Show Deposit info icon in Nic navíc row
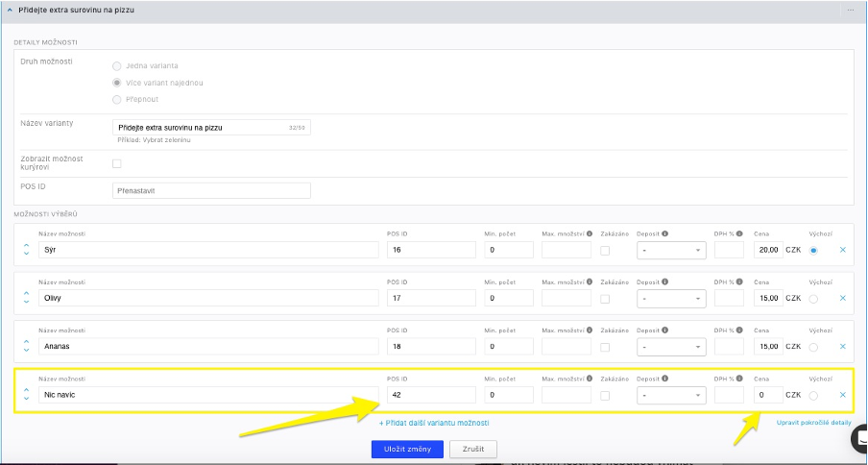This screenshot has width=868, height=465. tap(664, 379)
